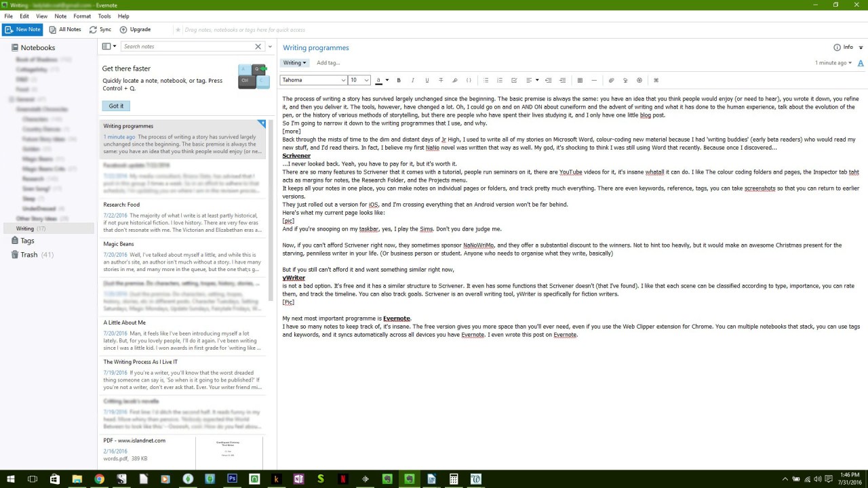868x488 pixels.
Task: Toggle the numbered list formatting
Action: pos(500,80)
